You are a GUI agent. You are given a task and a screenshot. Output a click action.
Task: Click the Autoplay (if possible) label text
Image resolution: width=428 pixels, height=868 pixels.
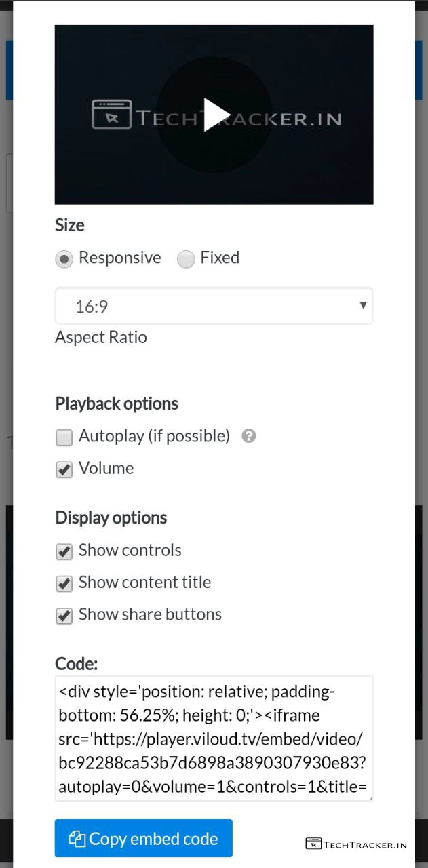tap(154, 436)
